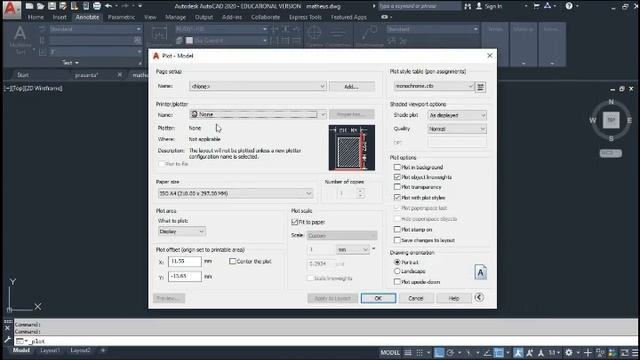Toggle the drawing grid display icon in status bar
This screenshot has height=360, width=640.
point(408,353)
